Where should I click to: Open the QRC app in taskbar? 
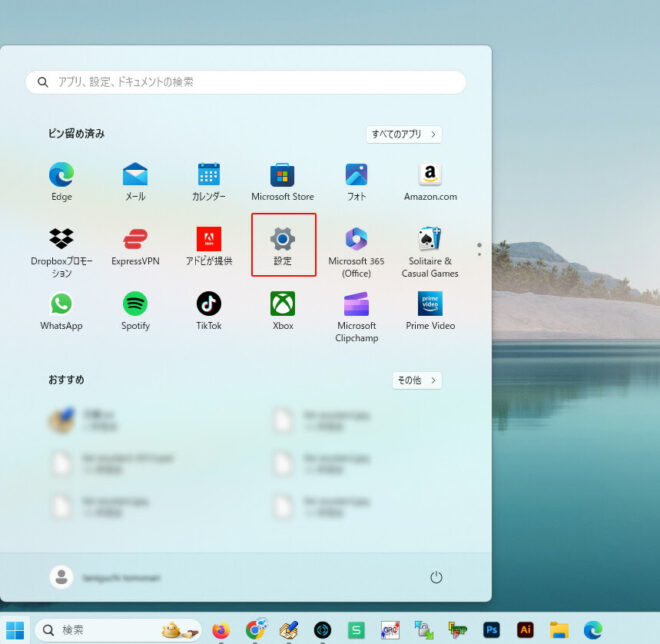pos(390,630)
